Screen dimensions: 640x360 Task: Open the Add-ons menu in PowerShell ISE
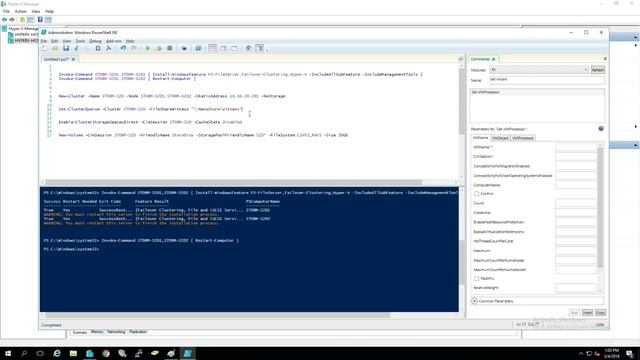(x=114, y=41)
